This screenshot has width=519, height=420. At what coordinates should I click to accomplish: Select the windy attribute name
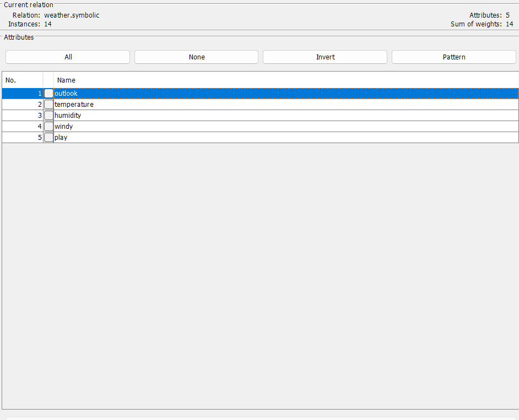tap(63, 127)
